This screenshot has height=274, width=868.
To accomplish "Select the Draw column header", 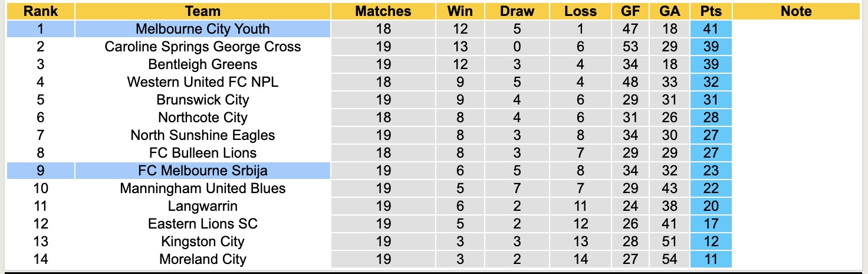I will click(x=517, y=11).
